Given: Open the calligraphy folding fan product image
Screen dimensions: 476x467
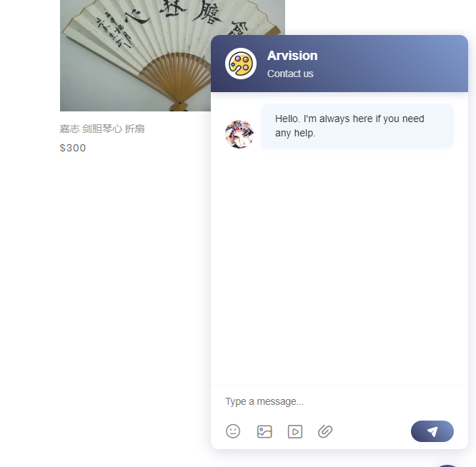Looking at the screenshot, I should click(x=135, y=56).
